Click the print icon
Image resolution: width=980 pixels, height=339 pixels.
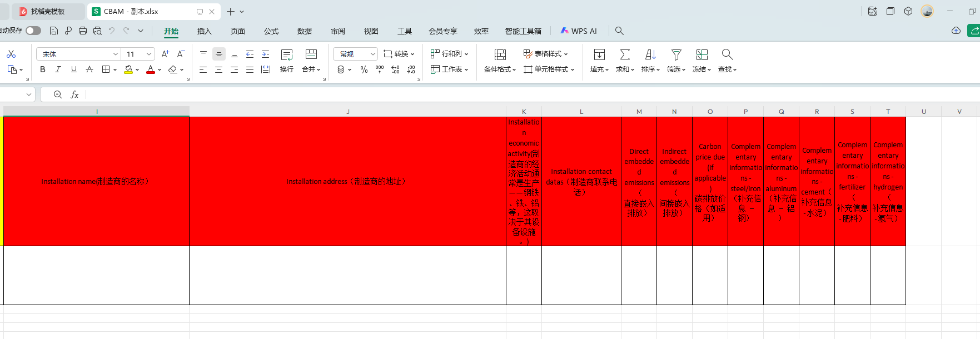tap(83, 31)
